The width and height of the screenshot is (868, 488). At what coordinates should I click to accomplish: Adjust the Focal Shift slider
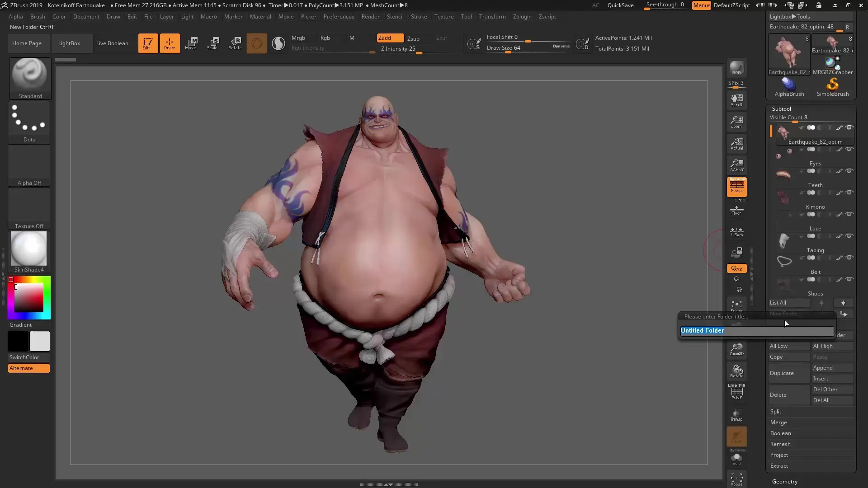tap(528, 37)
